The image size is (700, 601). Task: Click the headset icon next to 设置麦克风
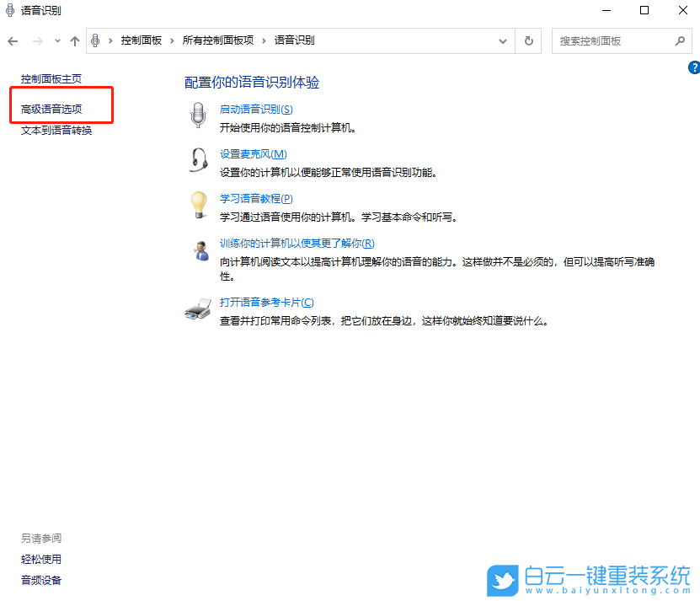(x=198, y=159)
